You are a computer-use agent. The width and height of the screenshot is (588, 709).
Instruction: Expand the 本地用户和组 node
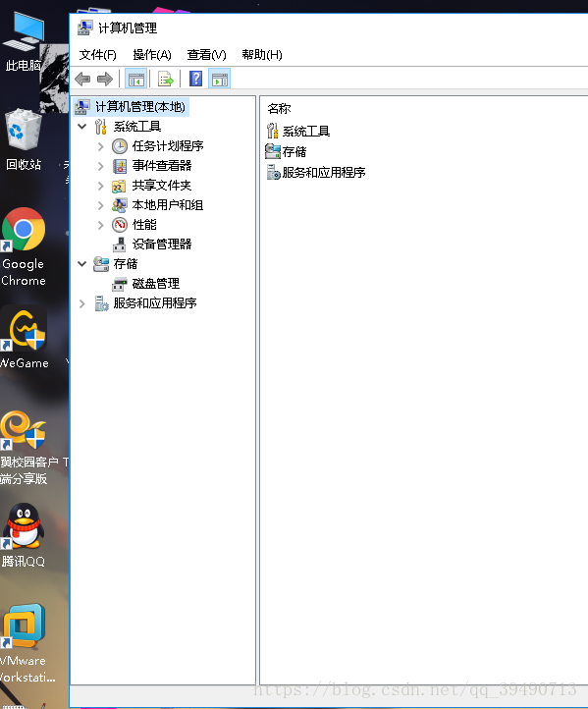101,206
